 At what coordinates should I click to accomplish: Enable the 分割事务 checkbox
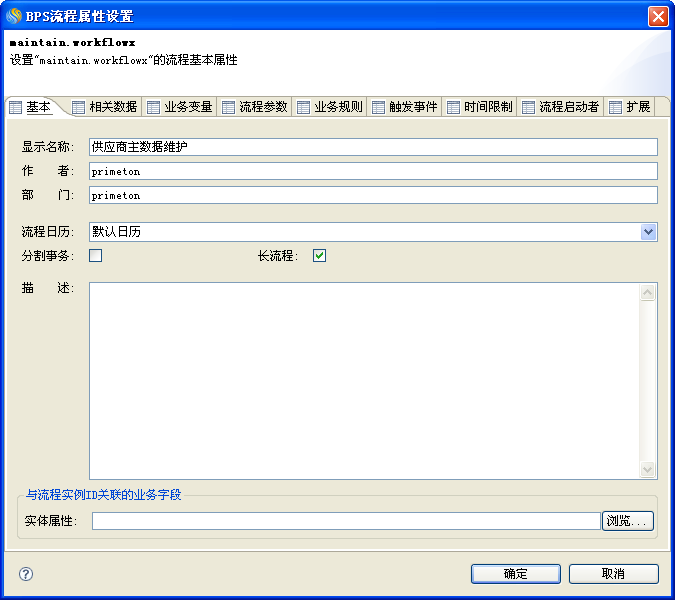[96, 255]
